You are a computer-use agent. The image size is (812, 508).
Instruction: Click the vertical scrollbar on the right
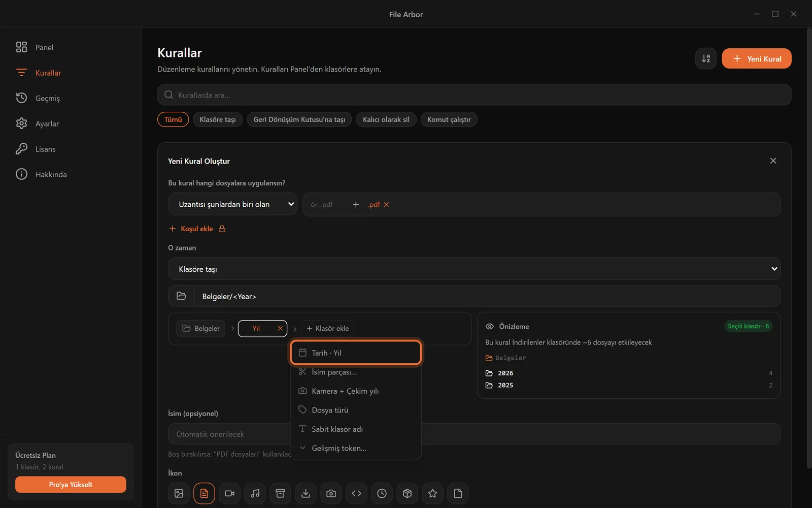click(x=809, y=249)
